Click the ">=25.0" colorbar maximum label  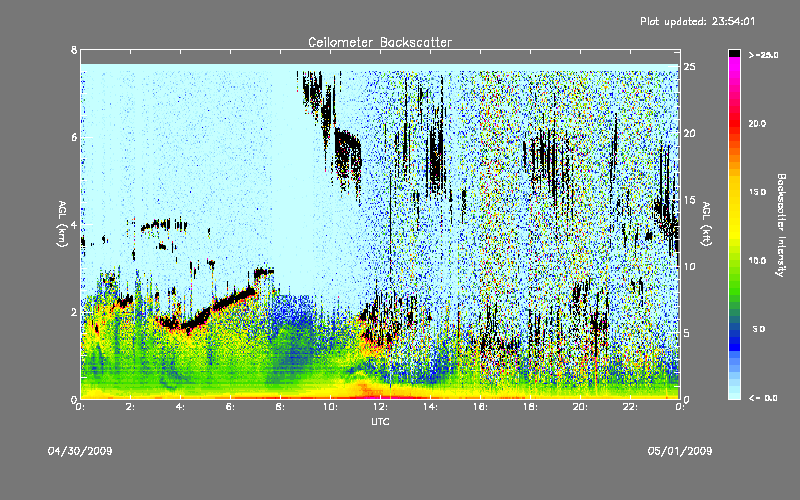[764, 55]
